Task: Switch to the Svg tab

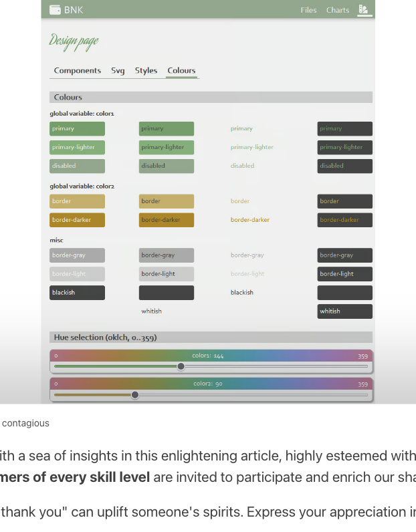Action: pyautogui.click(x=118, y=71)
